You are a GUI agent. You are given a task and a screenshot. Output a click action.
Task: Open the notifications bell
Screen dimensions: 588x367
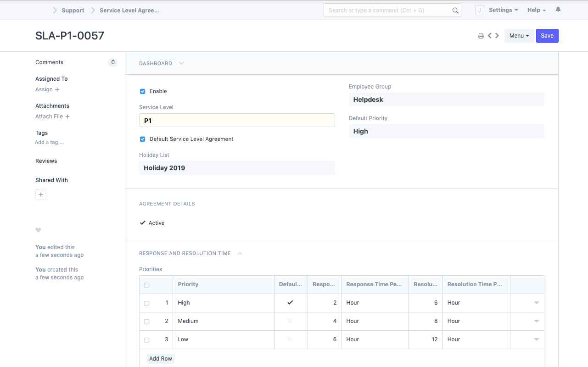click(x=558, y=10)
